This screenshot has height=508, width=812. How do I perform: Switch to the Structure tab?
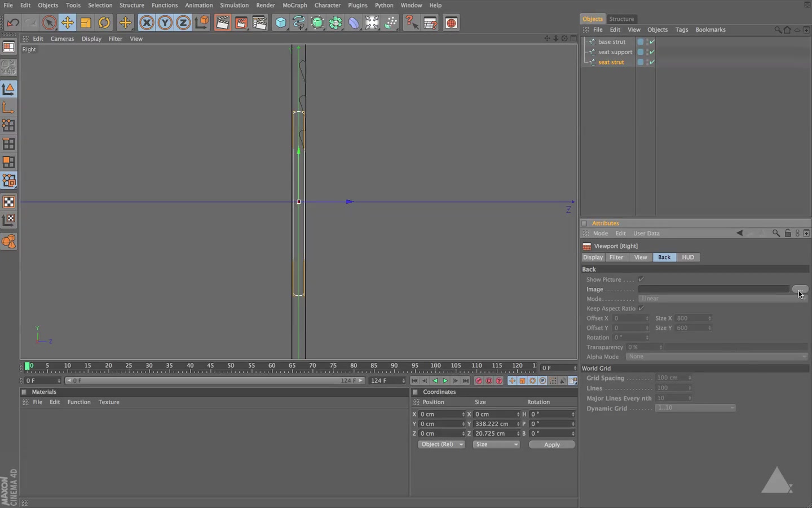[x=621, y=19]
